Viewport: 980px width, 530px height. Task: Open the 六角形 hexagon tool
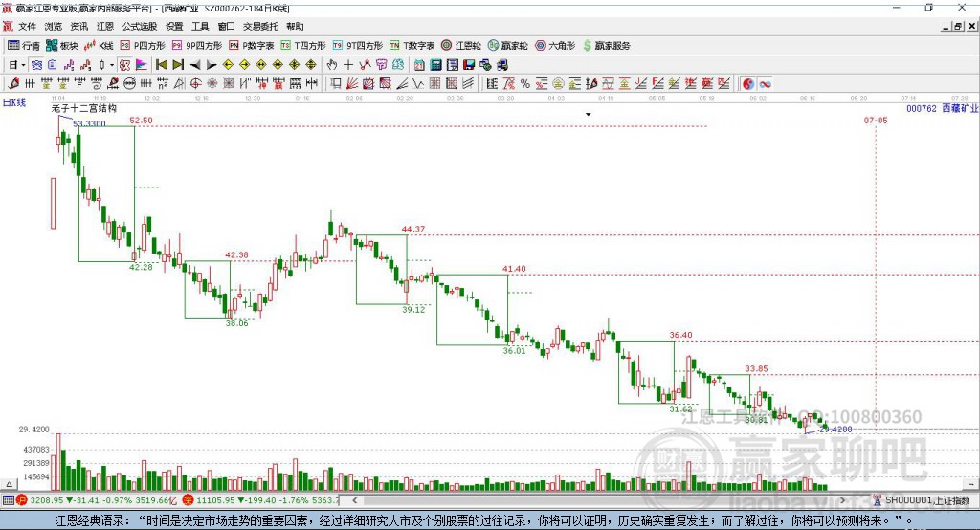tap(555, 46)
